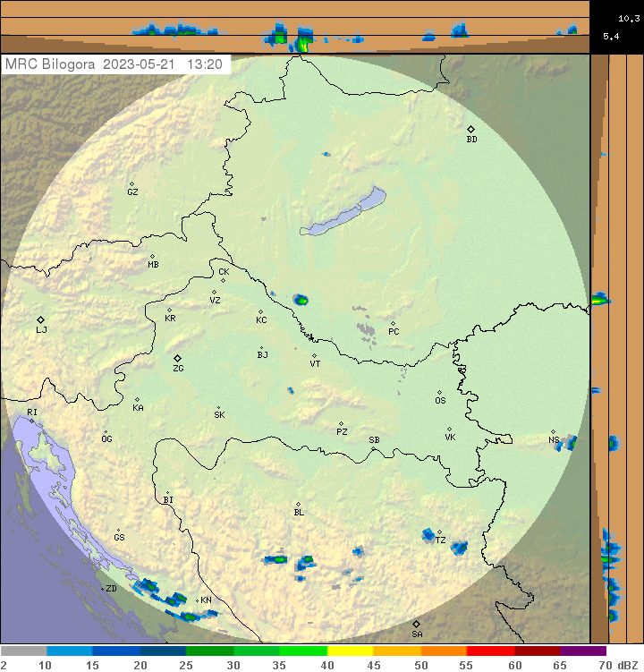Click the ZG city marker diamond

pos(177,359)
